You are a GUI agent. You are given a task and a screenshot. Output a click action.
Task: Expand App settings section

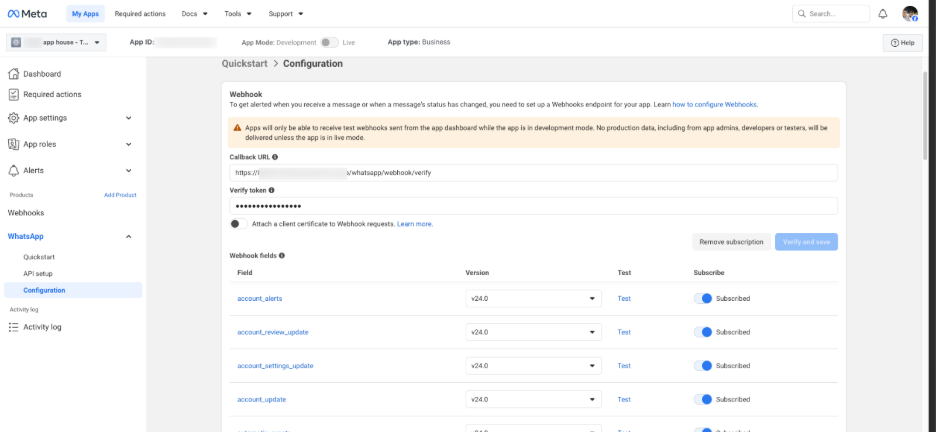pyautogui.click(x=128, y=118)
